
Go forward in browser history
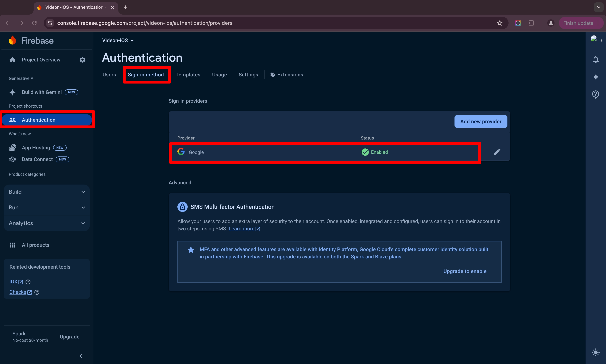tap(21, 23)
